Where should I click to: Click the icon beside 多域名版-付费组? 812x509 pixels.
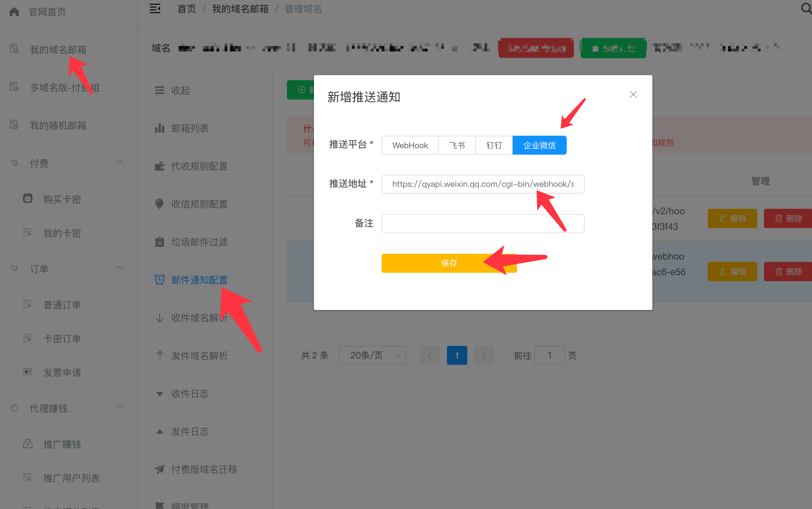pyautogui.click(x=14, y=87)
